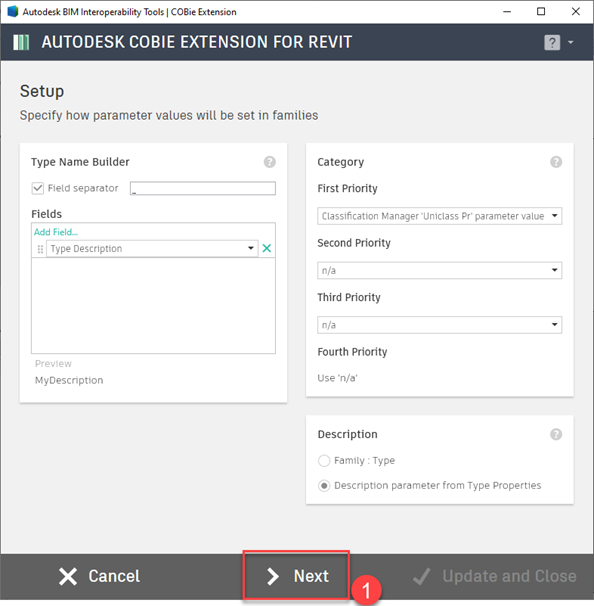Click the Category section help icon
Image resolution: width=594 pixels, height=606 pixels.
click(556, 162)
